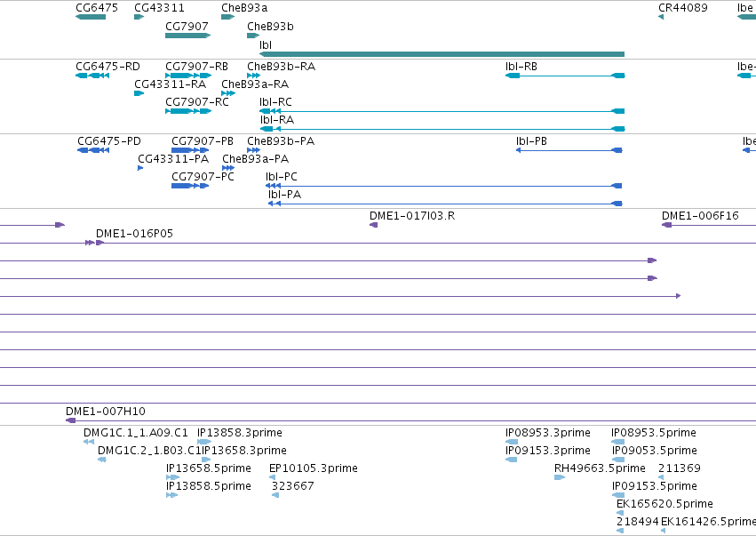Click the CG6475 gene glyph
Viewport: 756px width, 536px height.
pos(91,17)
